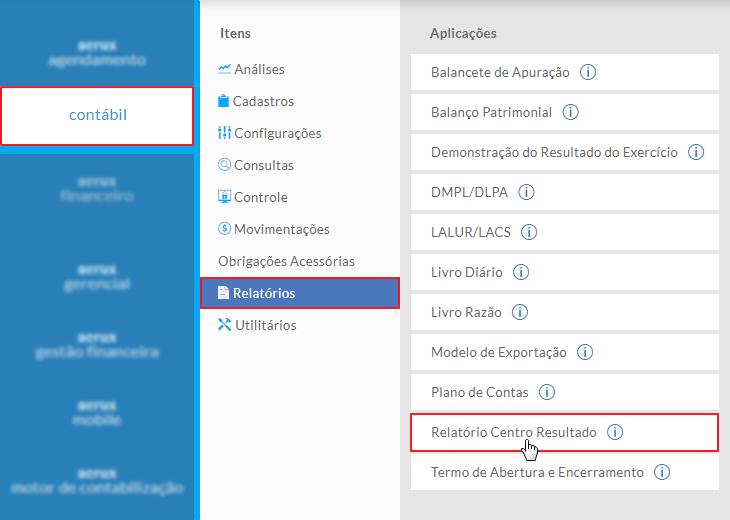Open info for Demonstração do Resultado do Exercício

697,152
